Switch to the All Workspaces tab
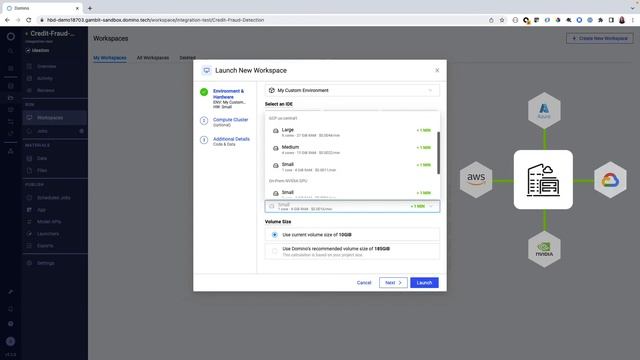 click(153, 58)
